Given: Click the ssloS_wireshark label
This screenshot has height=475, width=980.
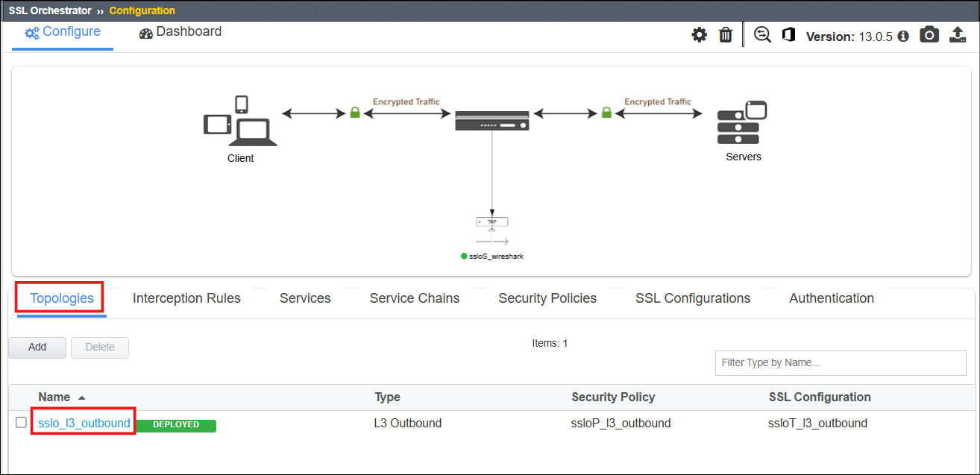Looking at the screenshot, I should click(x=497, y=256).
